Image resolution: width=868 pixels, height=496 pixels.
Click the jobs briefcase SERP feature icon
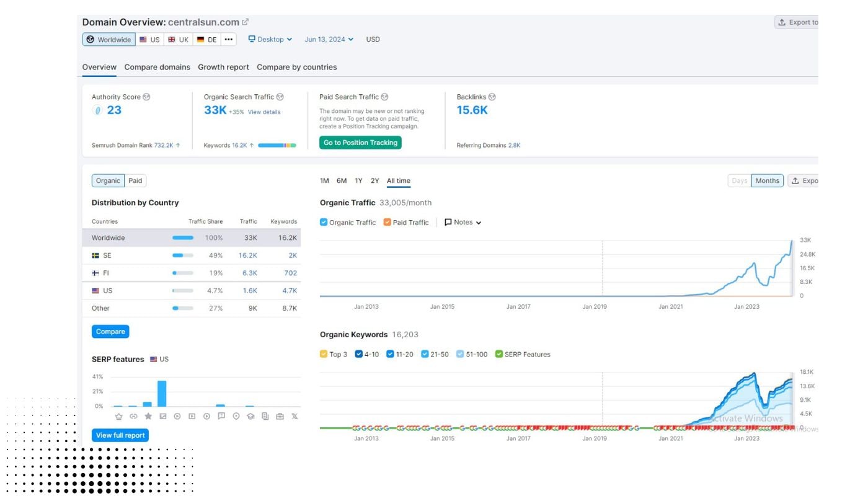(280, 417)
